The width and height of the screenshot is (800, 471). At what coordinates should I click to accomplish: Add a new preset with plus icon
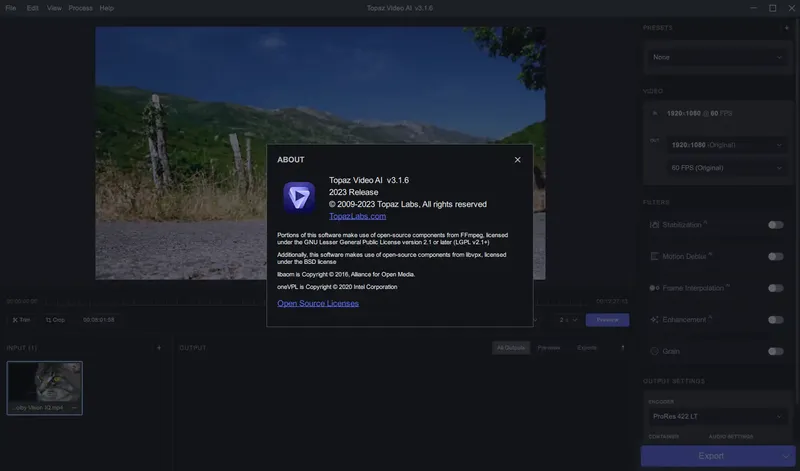(x=786, y=28)
